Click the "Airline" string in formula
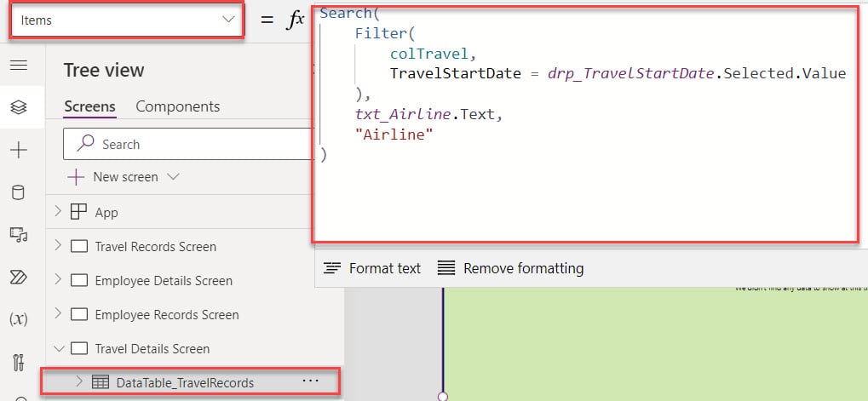This screenshot has height=401, width=868. (x=394, y=135)
